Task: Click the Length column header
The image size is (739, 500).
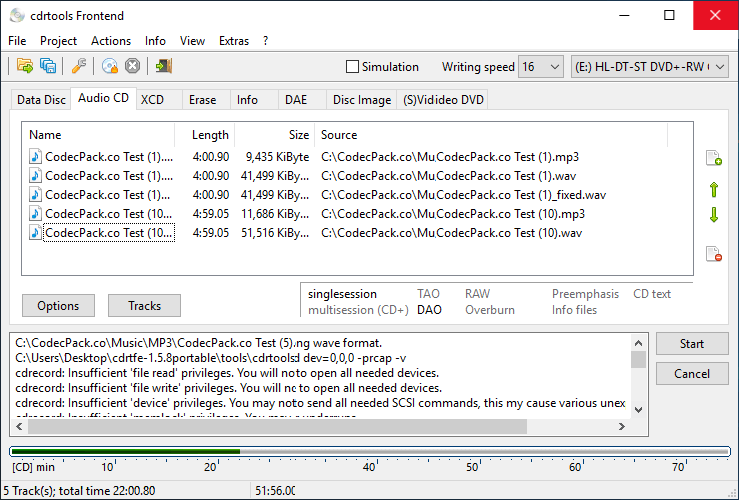Action: [205, 135]
